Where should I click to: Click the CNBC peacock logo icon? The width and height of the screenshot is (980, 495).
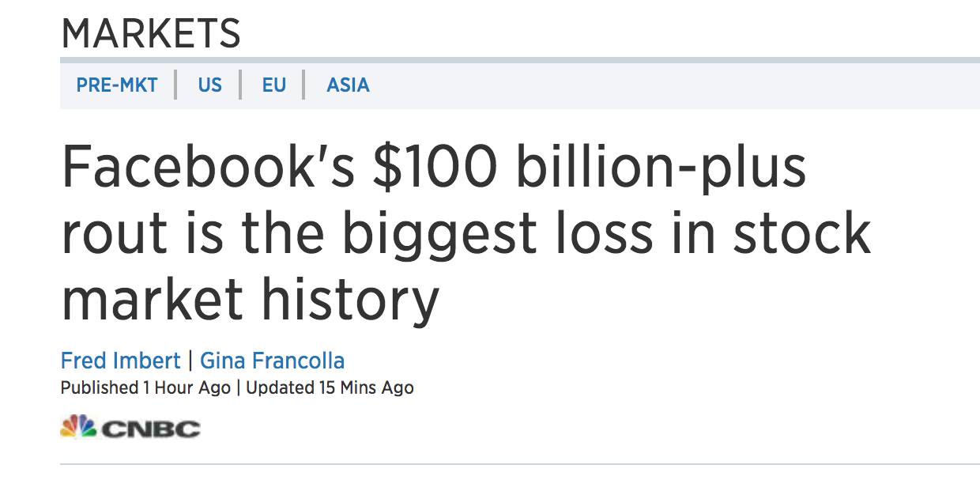77,428
